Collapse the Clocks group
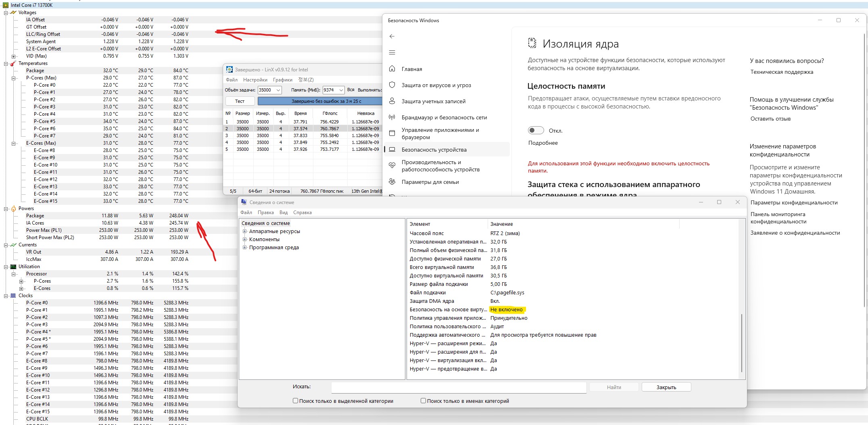The height and width of the screenshot is (425, 868). (6, 296)
